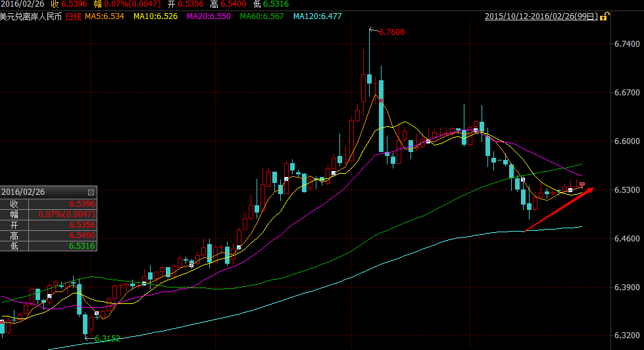
Task: Click the MA10:6.526 indicator label
Action: point(156,16)
